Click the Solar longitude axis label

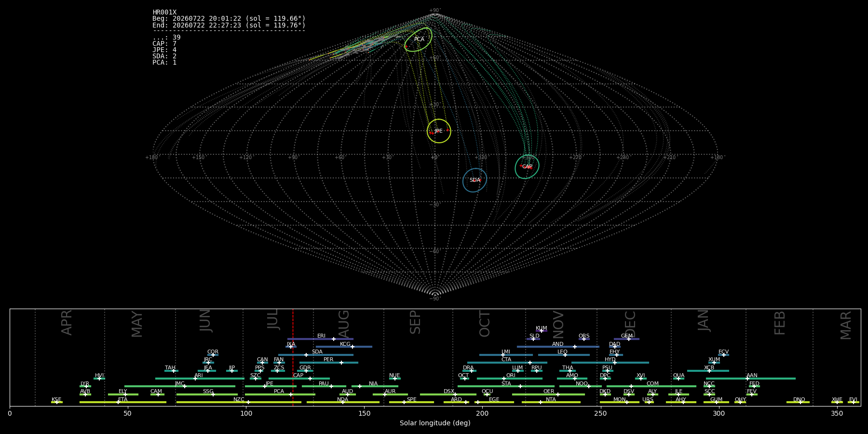pos(435,423)
